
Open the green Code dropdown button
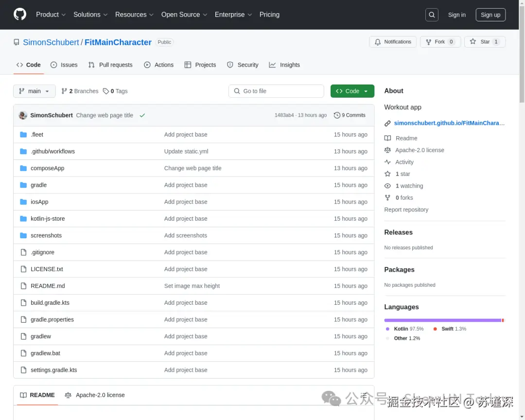point(352,91)
